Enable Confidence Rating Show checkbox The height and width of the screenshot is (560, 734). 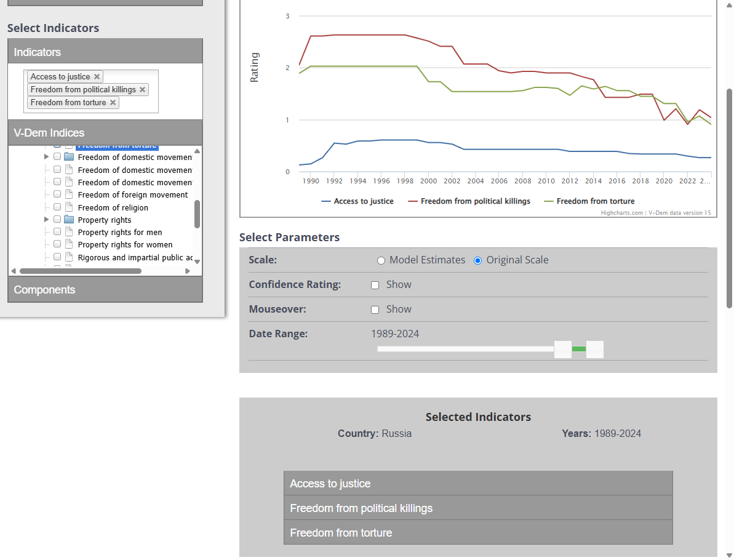[375, 285]
